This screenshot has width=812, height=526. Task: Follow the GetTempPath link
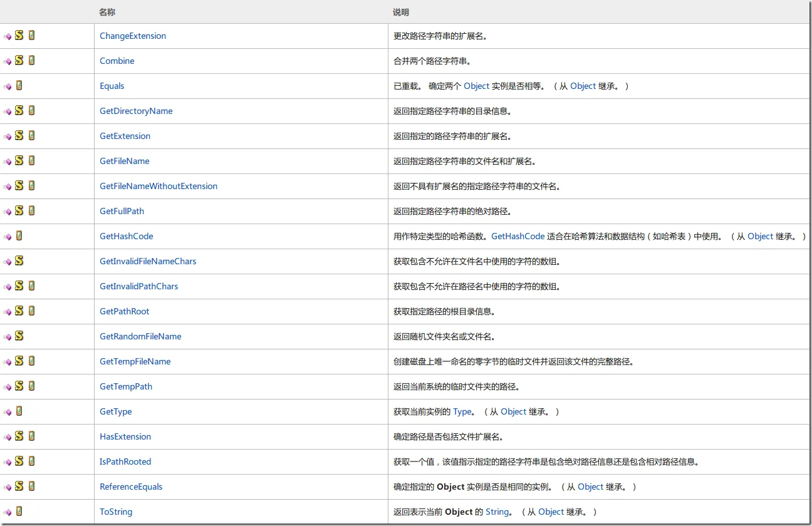coord(126,386)
